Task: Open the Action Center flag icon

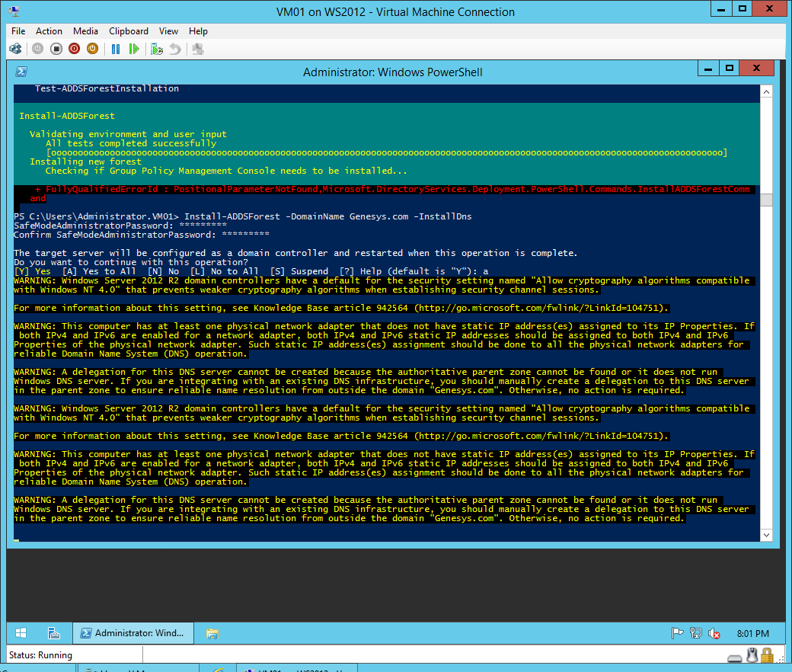Action: pyautogui.click(x=677, y=633)
